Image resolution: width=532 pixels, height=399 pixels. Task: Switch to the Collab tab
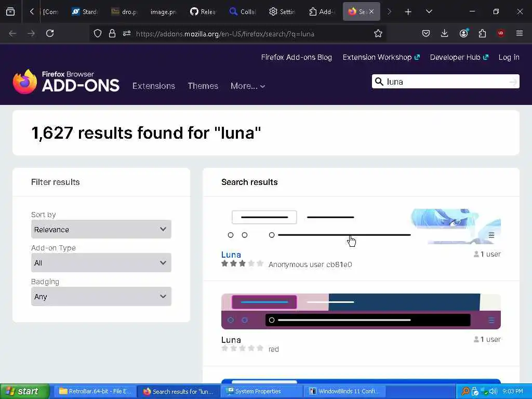[242, 11]
